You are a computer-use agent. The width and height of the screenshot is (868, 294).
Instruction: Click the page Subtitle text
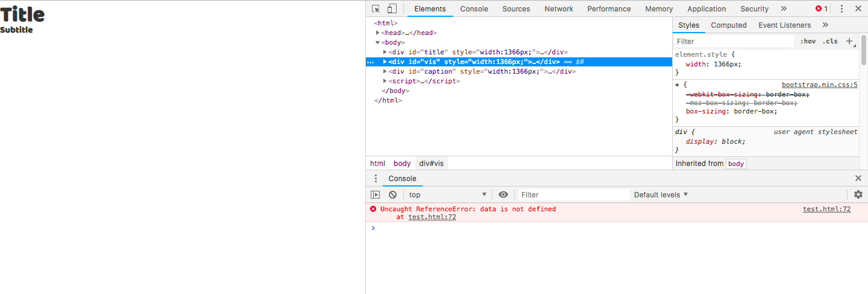tap(16, 30)
